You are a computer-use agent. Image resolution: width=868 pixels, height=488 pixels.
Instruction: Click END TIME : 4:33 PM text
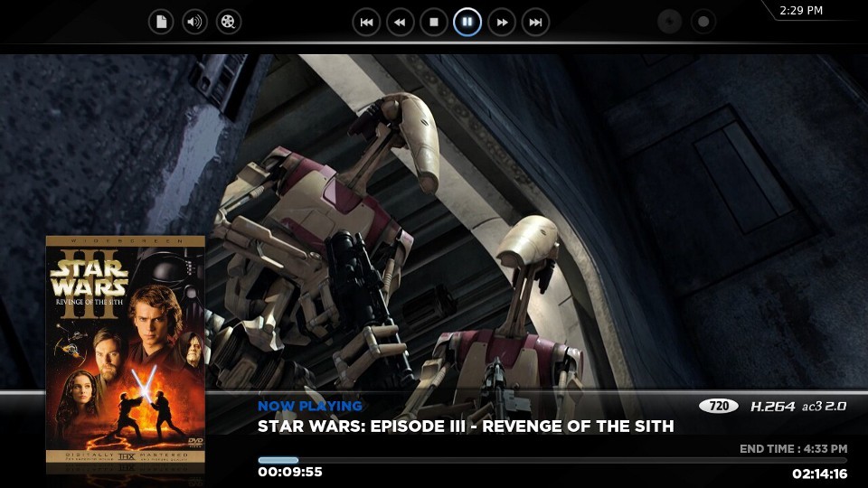tap(793, 449)
